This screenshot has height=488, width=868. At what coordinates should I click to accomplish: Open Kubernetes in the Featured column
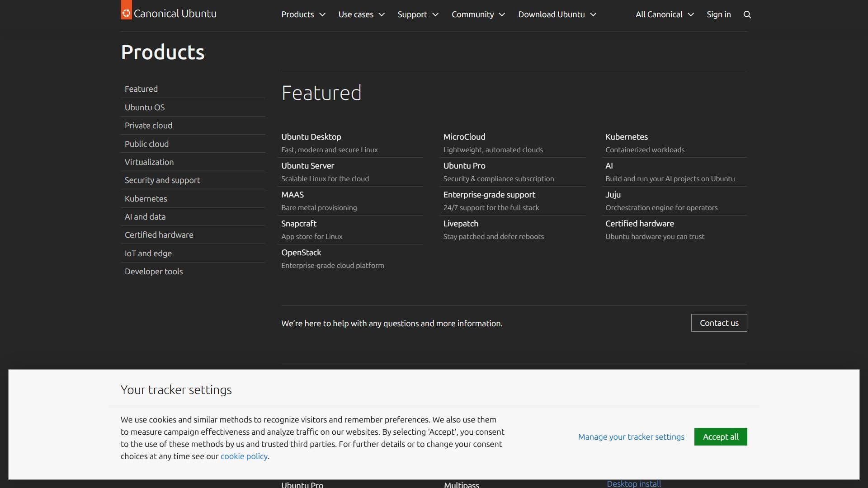pos(627,137)
